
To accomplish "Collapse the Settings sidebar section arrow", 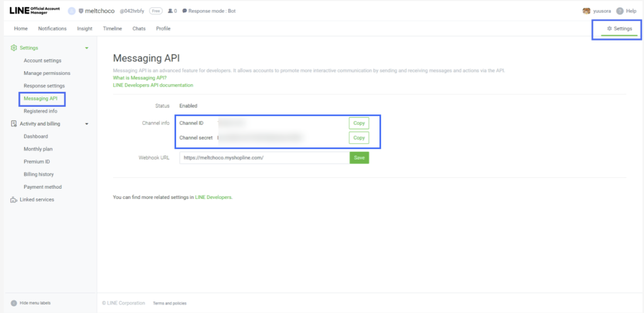I will click(x=87, y=48).
